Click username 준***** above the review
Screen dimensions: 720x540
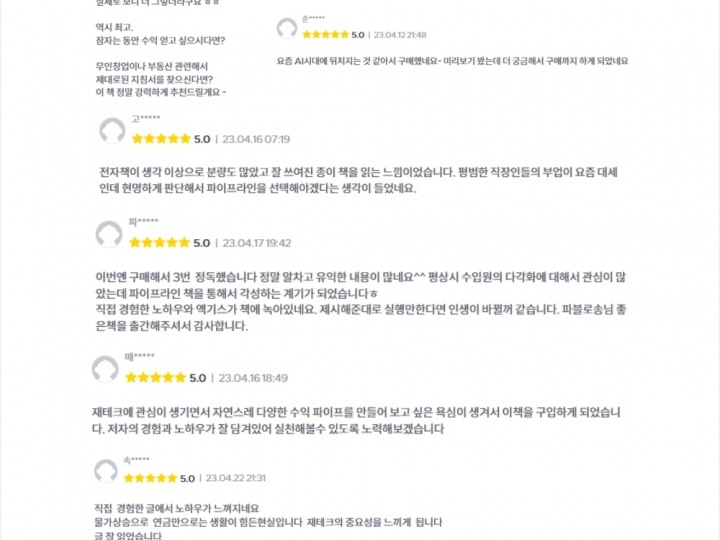click(313, 19)
